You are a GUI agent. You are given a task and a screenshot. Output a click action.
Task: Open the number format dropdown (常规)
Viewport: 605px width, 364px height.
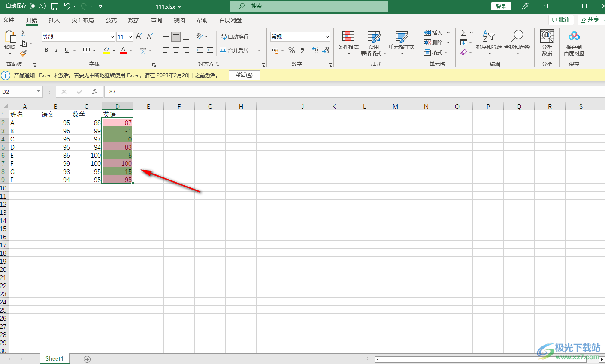(327, 37)
